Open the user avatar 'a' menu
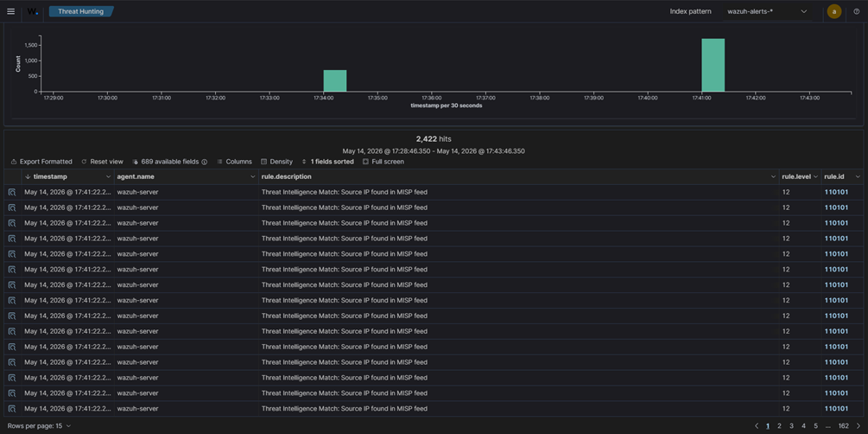The image size is (868, 434). [x=834, y=11]
